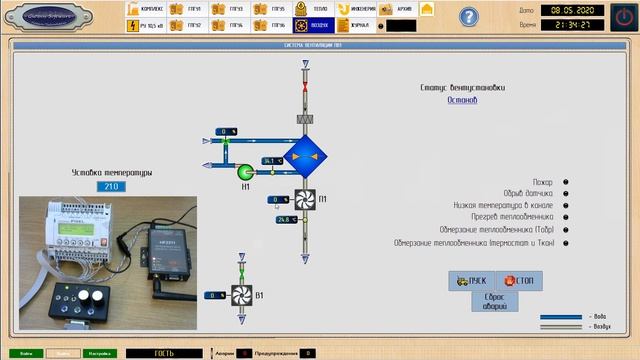The height and width of the screenshot is (360, 640).
Task: Click the fan П1 speed 0 % value
Action: (278, 200)
